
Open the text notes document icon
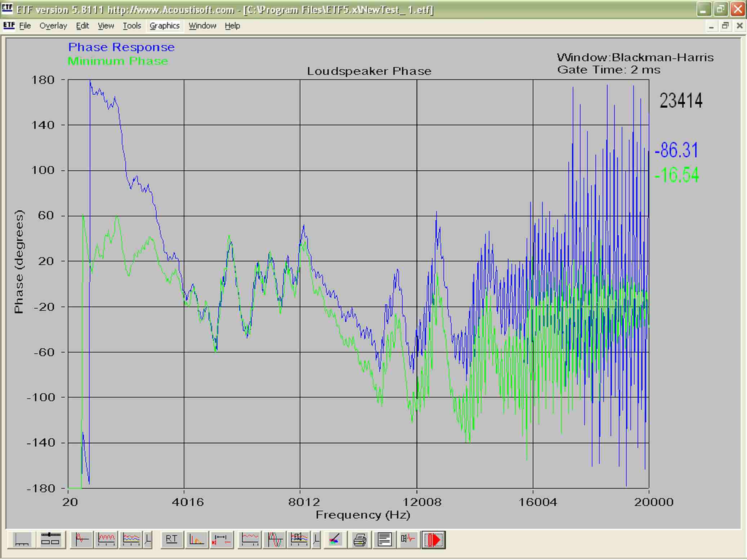[384, 539]
